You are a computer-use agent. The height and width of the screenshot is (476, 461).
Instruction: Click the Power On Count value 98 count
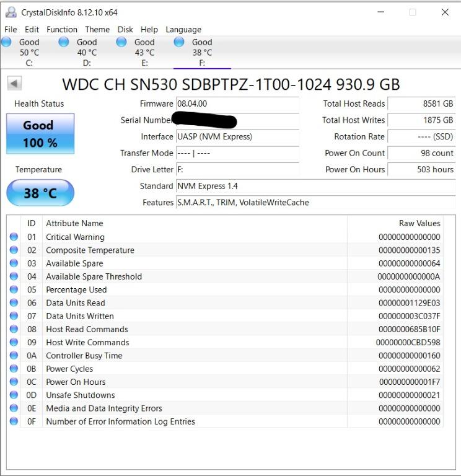[x=421, y=153]
